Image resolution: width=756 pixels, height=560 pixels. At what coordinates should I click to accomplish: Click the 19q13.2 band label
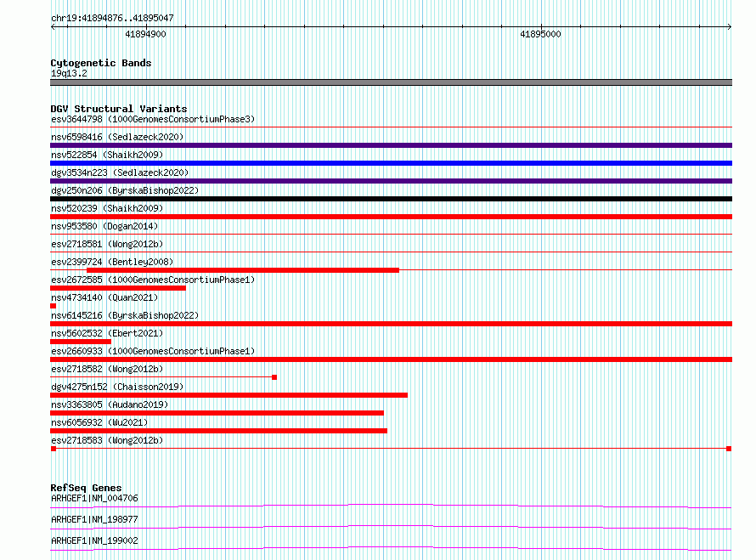pyautogui.click(x=69, y=73)
